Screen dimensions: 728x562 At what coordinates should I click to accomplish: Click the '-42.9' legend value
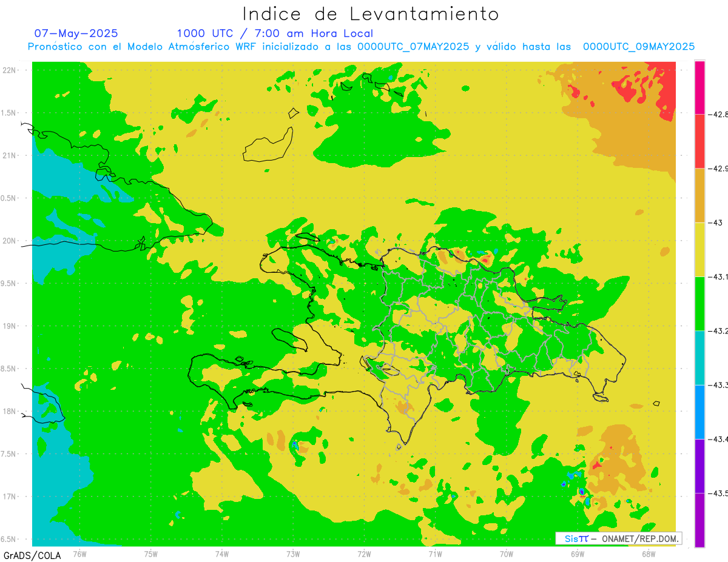tap(718, 168)
